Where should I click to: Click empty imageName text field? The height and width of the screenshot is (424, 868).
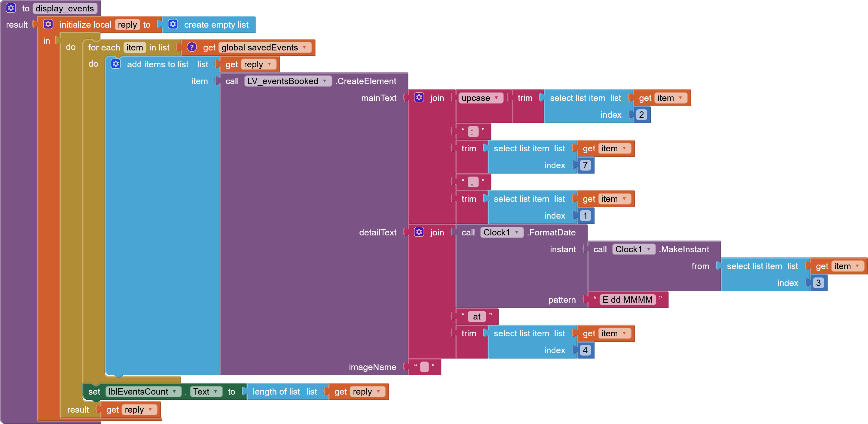point(425,367)
